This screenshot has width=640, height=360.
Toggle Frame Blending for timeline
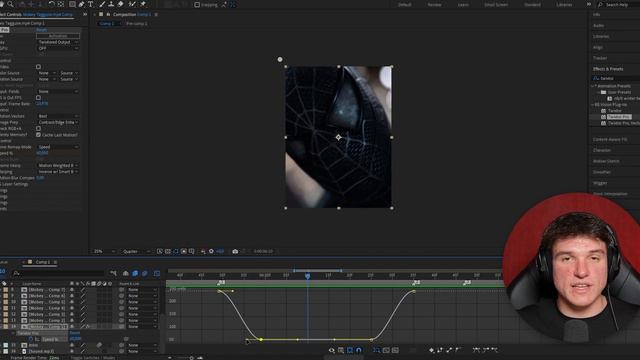[135, 273]
